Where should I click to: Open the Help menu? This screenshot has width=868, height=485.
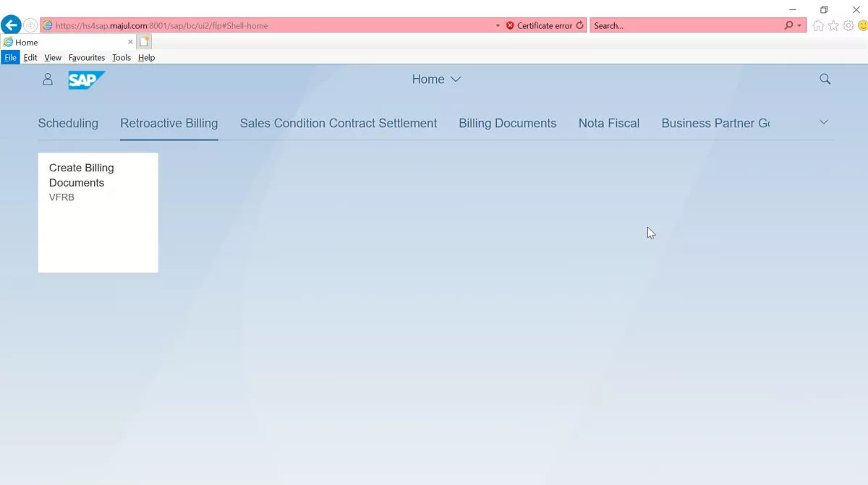(x=146, y=58)
